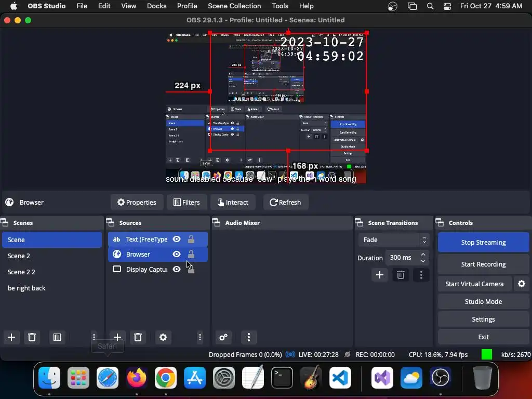Open Spotlight search in menu bar
The width and height of the screenshot is (532, 399).
[430, 6]
